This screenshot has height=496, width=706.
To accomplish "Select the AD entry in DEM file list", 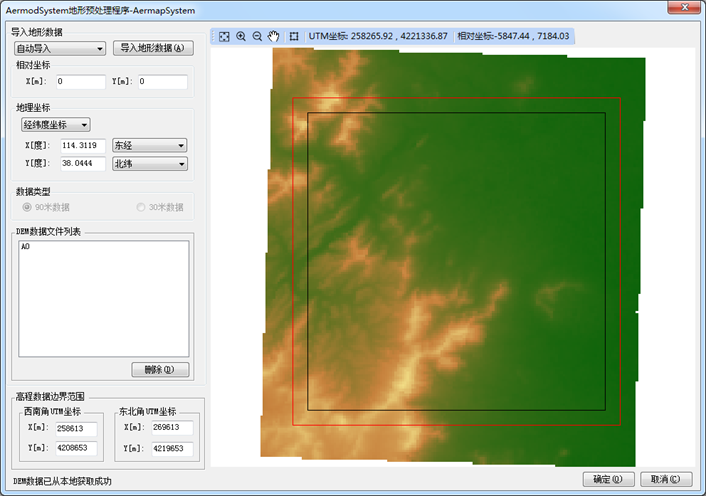I will point(25,246).
